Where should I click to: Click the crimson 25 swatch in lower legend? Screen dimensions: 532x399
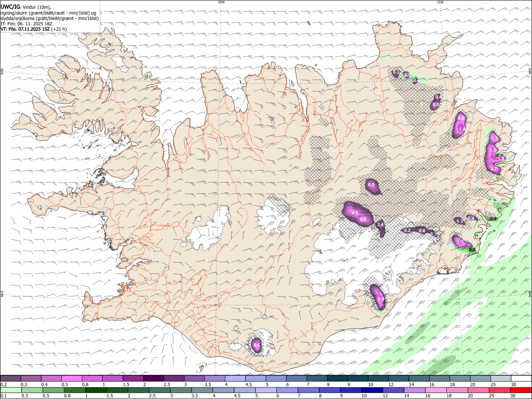[500, 390]
